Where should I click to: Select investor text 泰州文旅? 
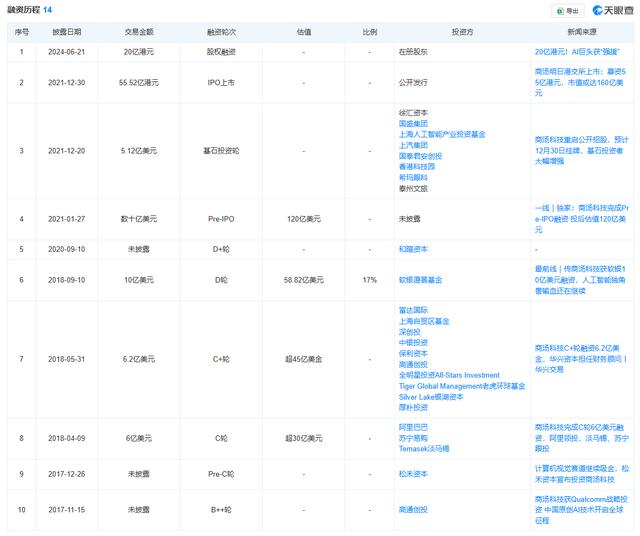pyautogui.click(x=413, y=188)
